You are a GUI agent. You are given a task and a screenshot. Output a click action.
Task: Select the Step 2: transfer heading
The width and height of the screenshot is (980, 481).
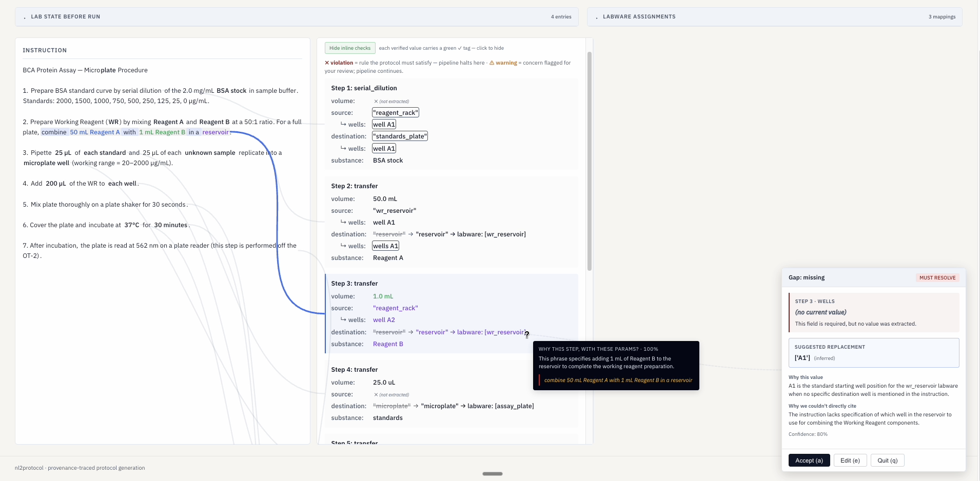(x=355, y=186)
